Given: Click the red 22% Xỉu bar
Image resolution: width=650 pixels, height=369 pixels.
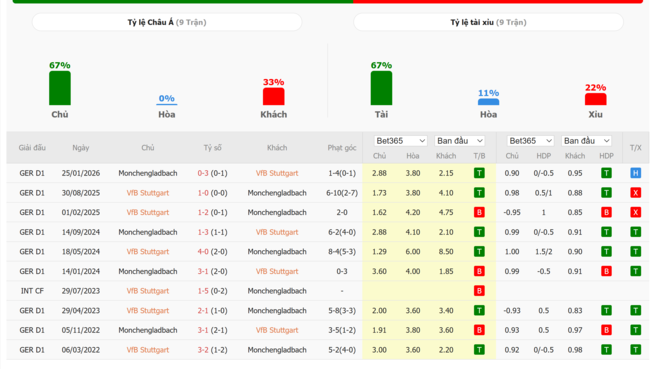Looking at the screenshot, I should [x=595, y=99].
